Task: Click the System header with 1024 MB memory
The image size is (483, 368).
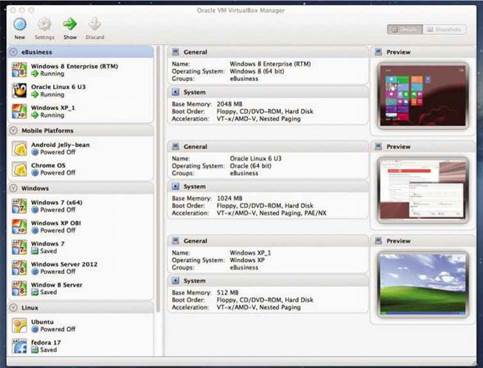Action: [x=268, y=186]
